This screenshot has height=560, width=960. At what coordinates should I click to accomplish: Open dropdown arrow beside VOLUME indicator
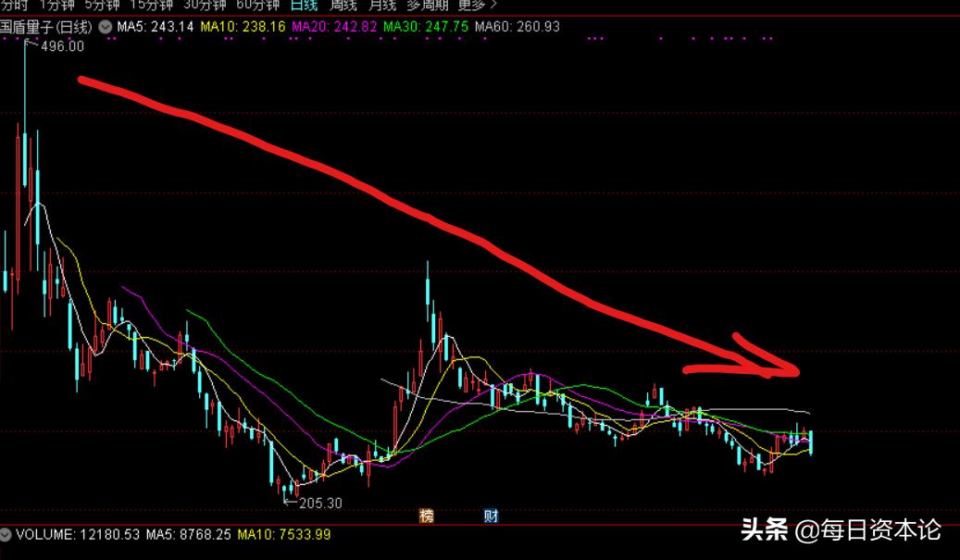pos(6,534)
